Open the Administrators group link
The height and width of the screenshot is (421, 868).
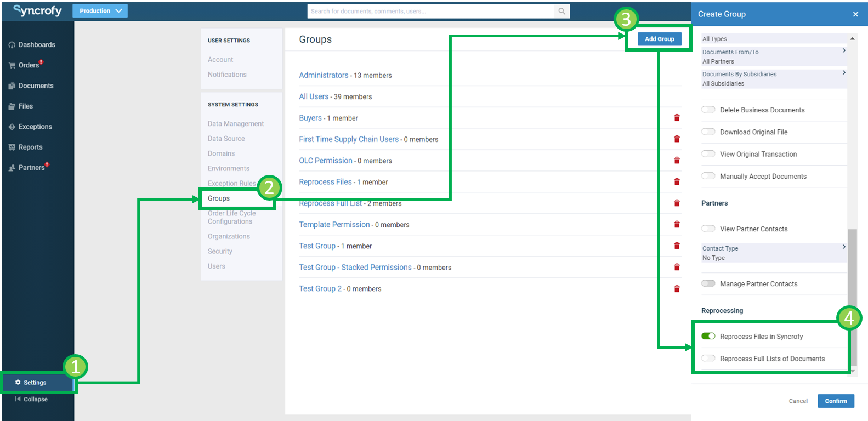324,75
